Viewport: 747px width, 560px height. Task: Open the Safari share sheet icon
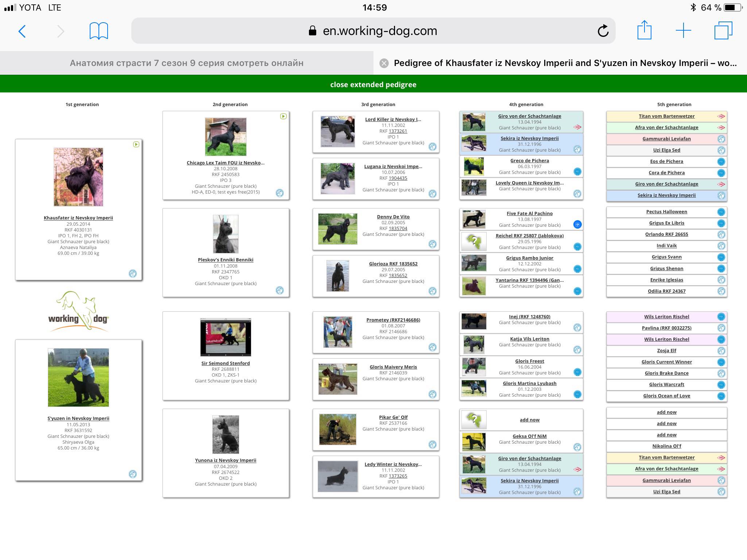coord(645,30)
